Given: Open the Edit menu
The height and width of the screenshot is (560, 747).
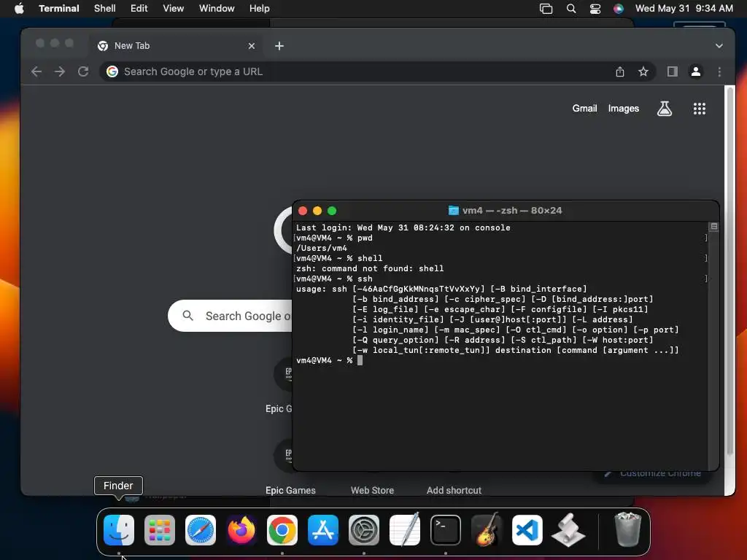Looking at the screenshot, I should 139,9.
